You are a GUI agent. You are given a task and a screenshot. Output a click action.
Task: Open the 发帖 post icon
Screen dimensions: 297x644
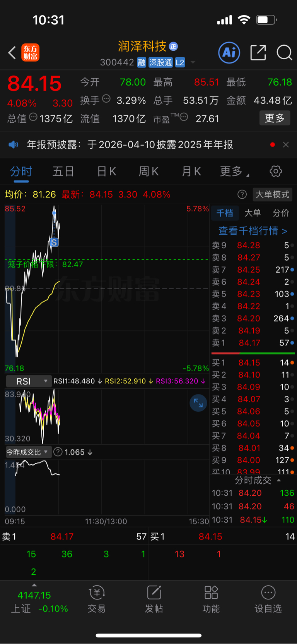(x=154, y=599)
